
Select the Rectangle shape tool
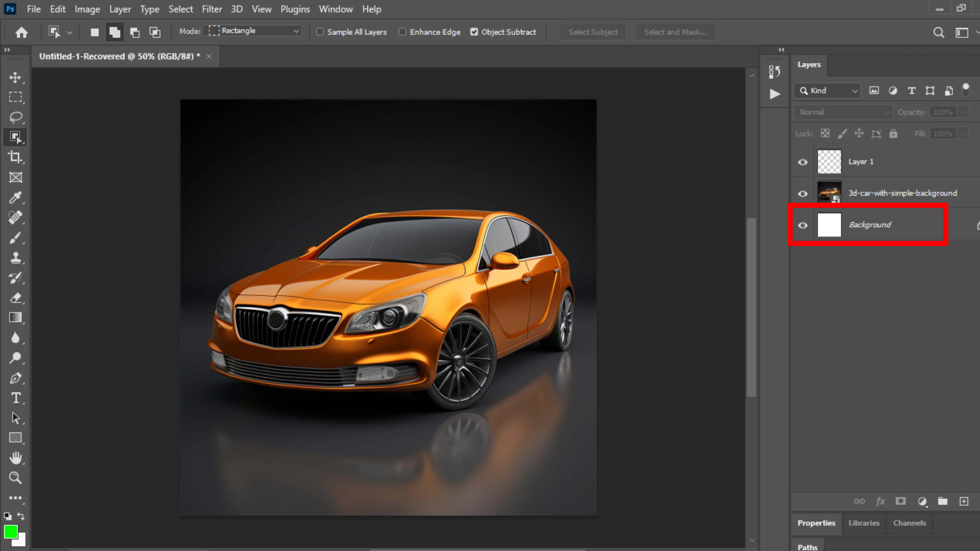pyautogui.click(x=15, y=438)
